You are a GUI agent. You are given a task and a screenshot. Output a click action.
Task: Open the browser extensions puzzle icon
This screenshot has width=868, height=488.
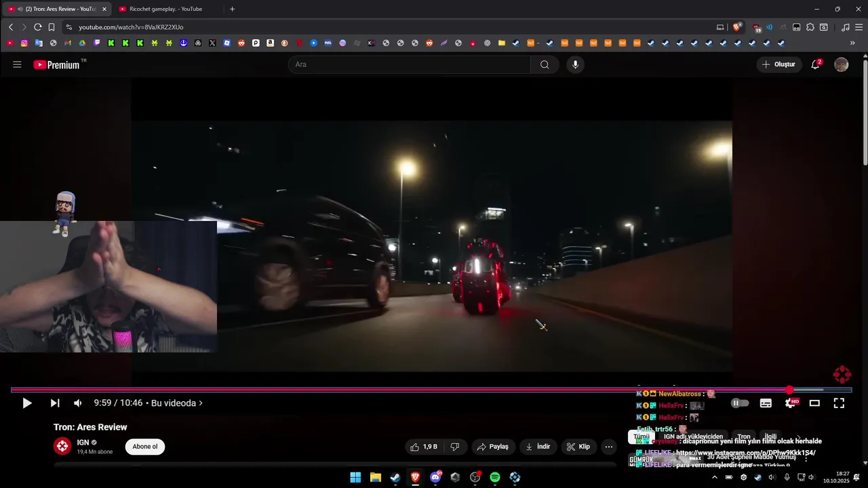[x=810, y=27]
